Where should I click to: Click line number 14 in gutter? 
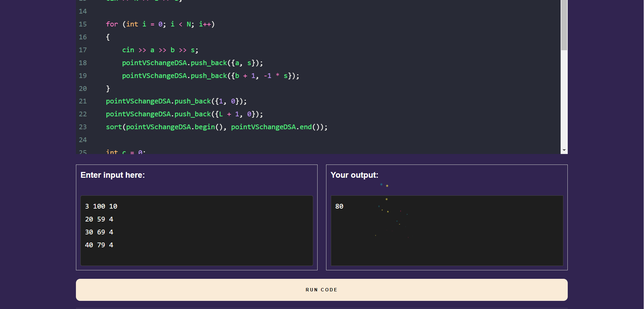point(83,11)
